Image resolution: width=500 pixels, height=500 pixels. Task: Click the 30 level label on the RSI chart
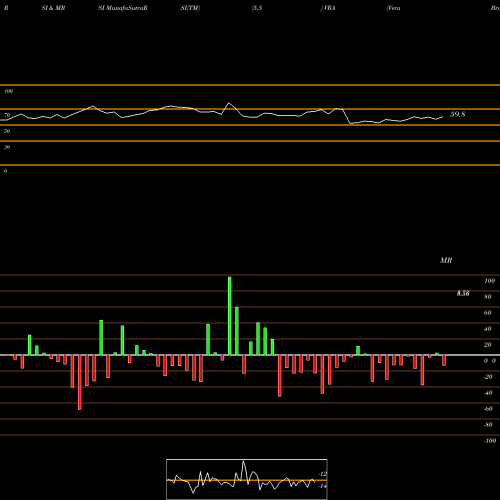click(x=7, y=147)
